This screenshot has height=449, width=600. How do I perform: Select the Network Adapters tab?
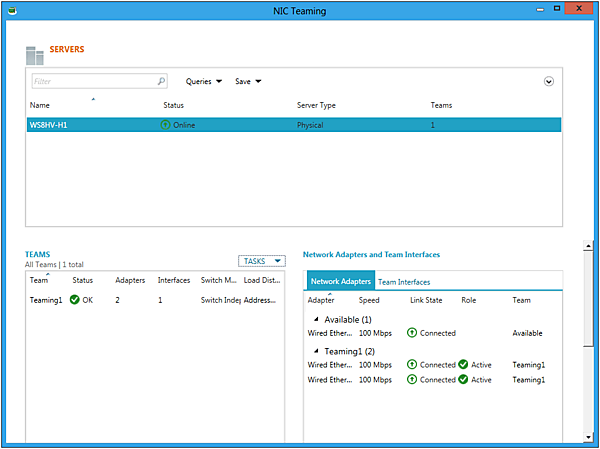click(340, 282)
